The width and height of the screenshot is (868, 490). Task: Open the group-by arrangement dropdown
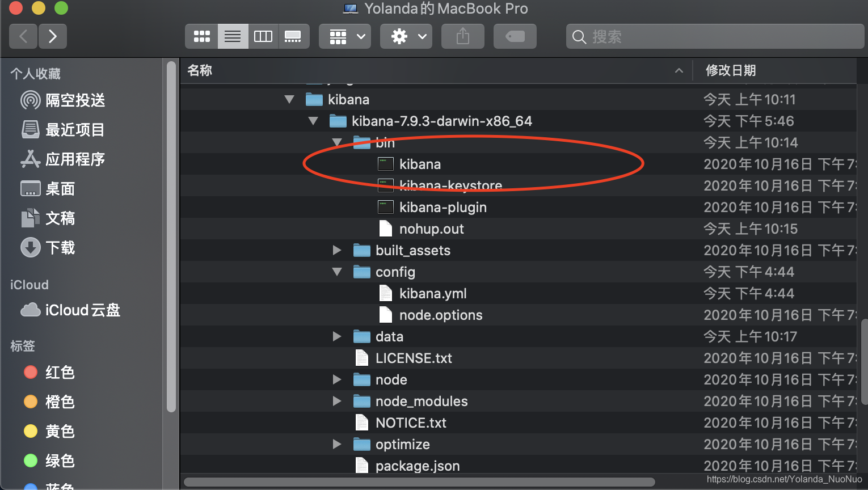(x=345, y=37)
